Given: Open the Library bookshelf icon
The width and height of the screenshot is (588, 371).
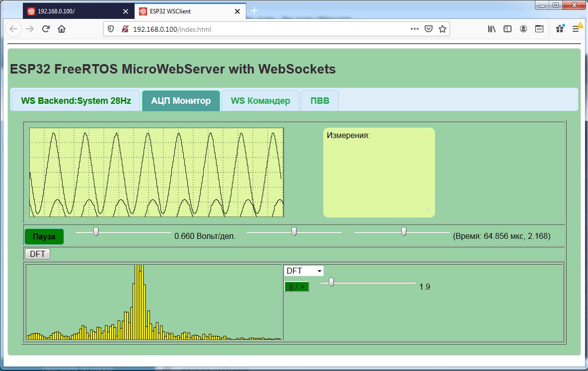Looking at the screenshot, I should pyautogui.click(x=492, y=29).
